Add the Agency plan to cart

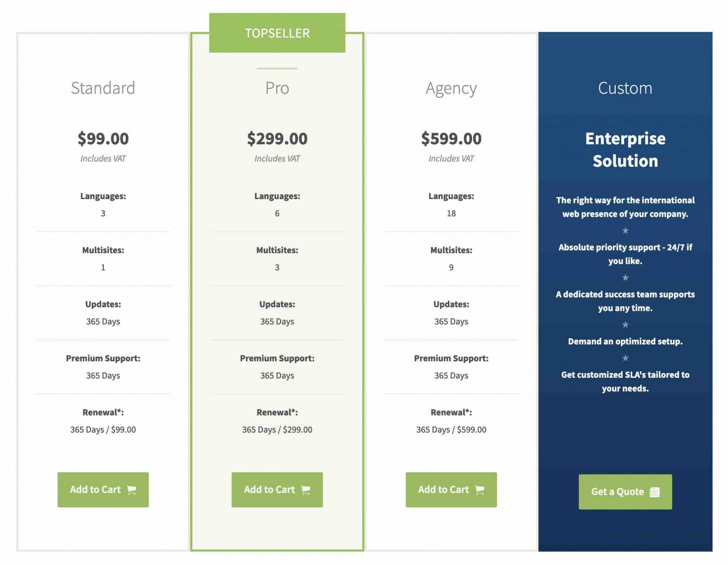pyautogui.click(x=451, y=490)
